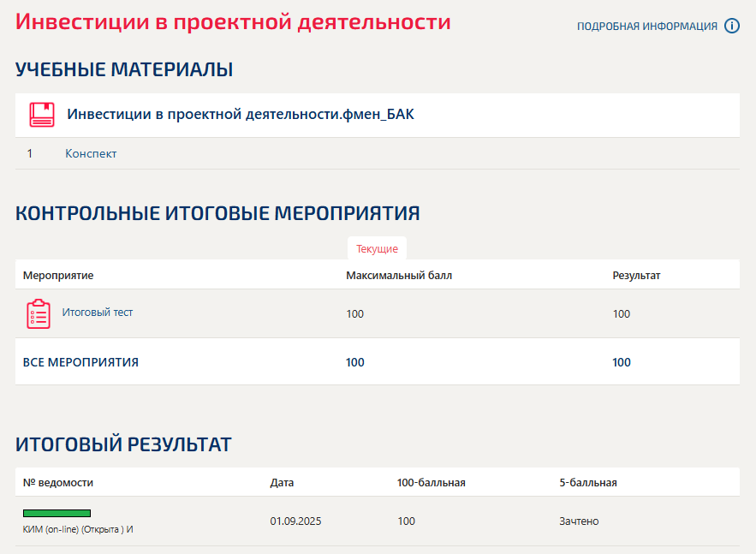Open the Итоговый тест link

(98, 313)
